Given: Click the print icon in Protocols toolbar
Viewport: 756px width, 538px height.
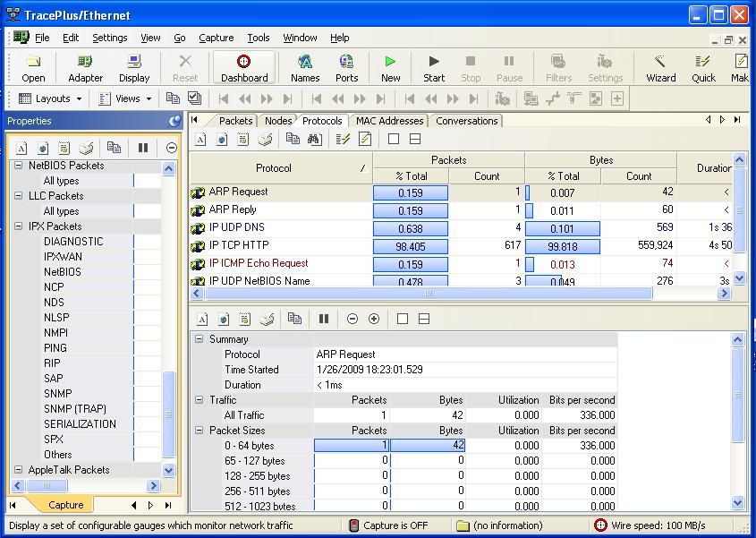Looking at the screenshot, I should [265, 140].
